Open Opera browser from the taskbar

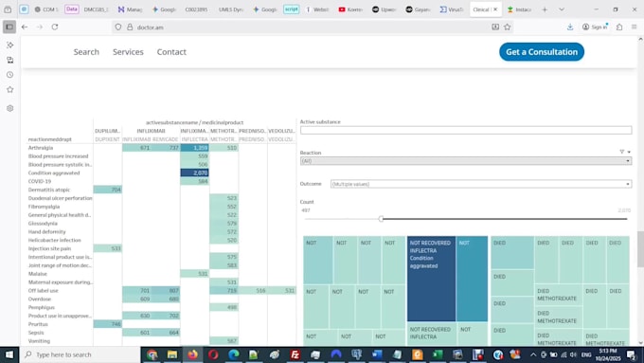[x=213, y=354]
